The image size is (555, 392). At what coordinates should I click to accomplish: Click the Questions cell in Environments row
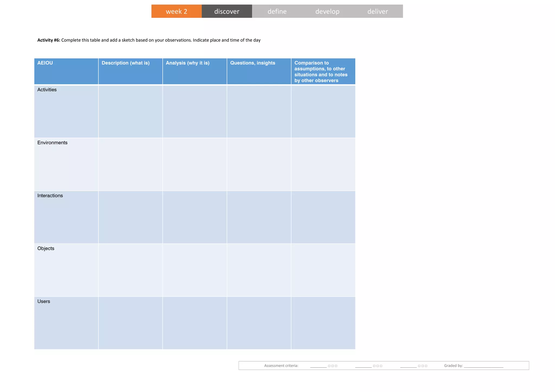click(x=259, y=164)
